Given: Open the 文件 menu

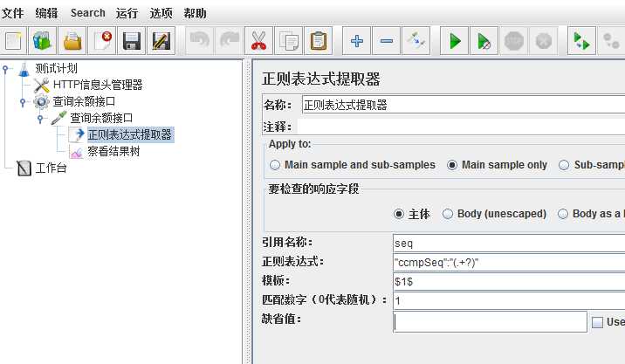Looking at the screenshot, I should tap(12, 13).
